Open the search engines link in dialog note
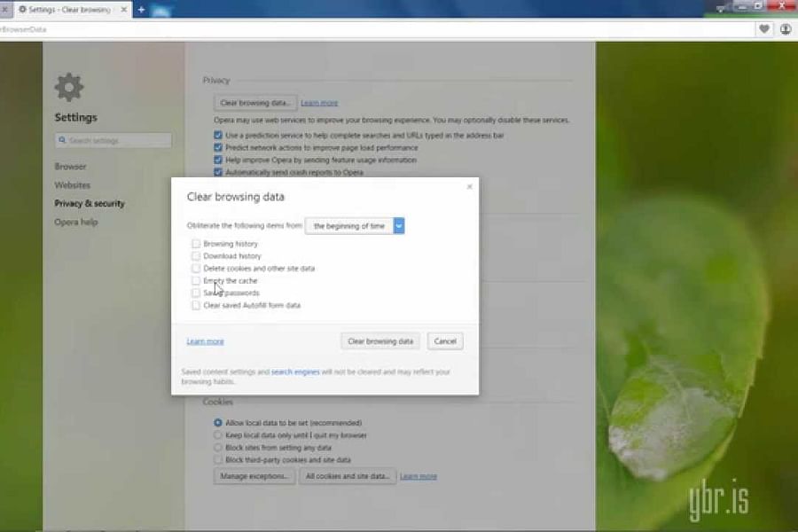Screen dimensions: 798x532 pos(295,372)
